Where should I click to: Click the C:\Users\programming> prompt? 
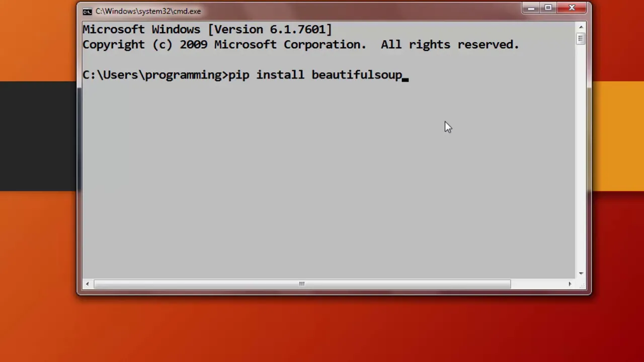pos(155,75)
